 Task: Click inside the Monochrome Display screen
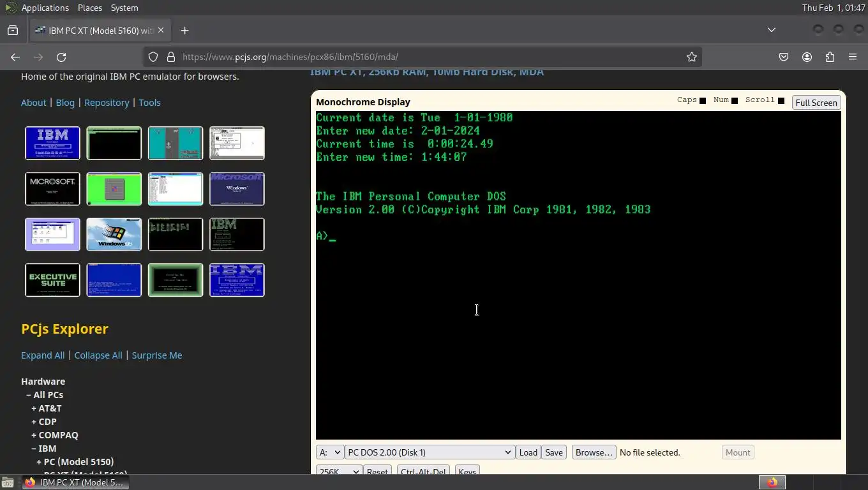coord(578,275)
